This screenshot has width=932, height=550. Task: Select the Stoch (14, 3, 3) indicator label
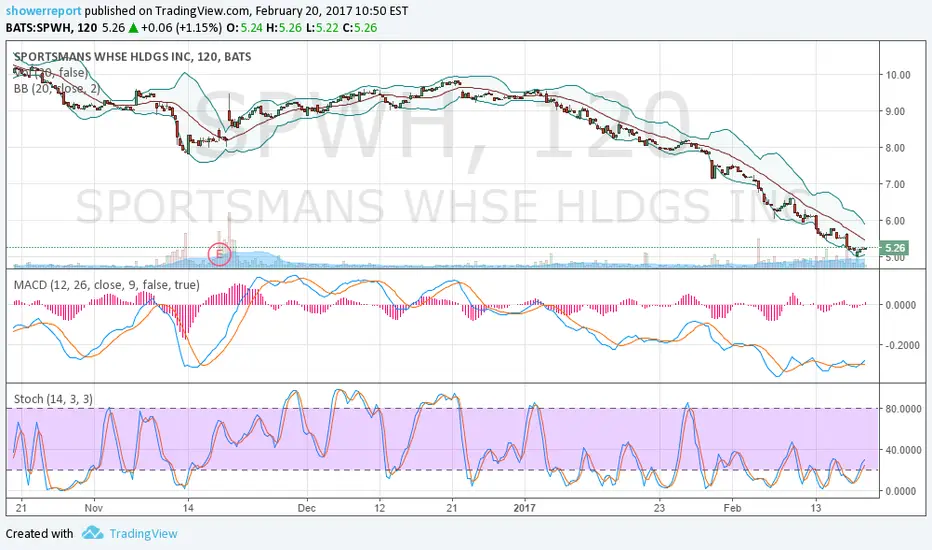point(53,399)
